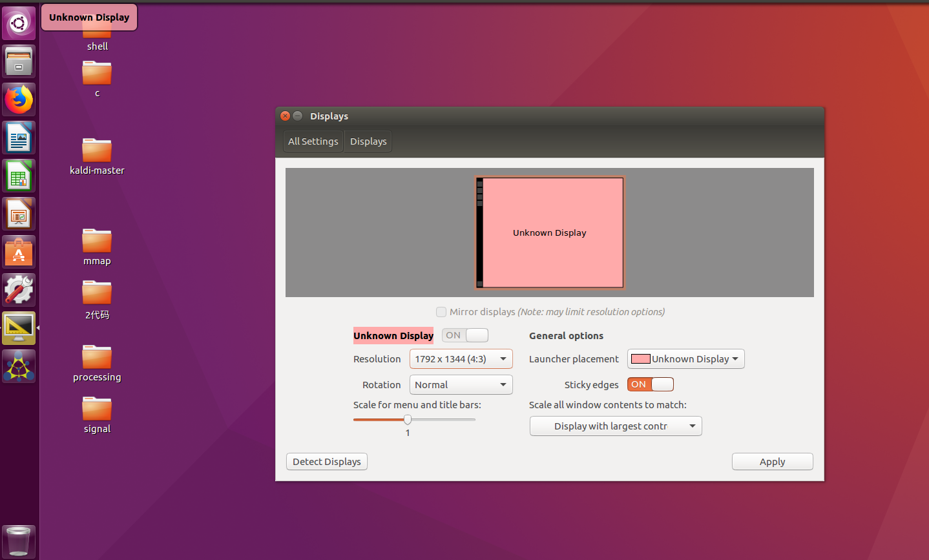Screen dimensions: 929x560
Task: Open Firefox from the launcher
Action: pyautogui.click(x=19, y=99)
